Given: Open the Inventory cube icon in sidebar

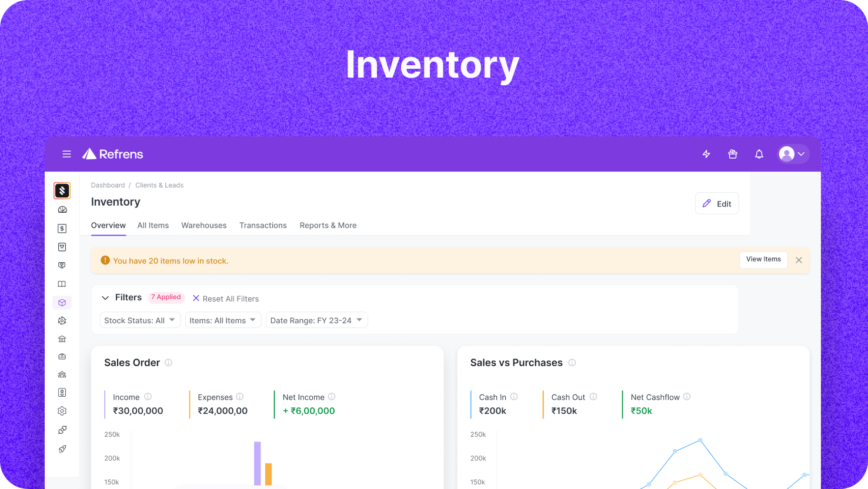Looking at the screenshot, I should 62,302.
